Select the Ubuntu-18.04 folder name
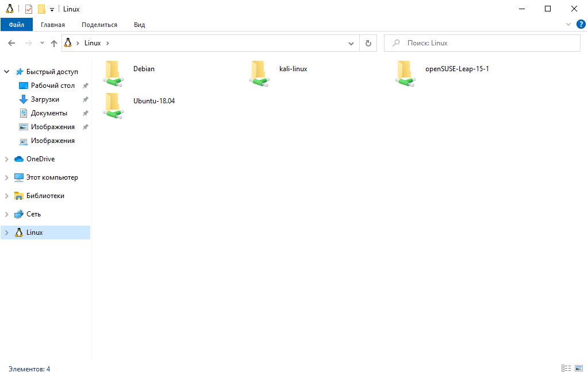 [x=154, y=100]
